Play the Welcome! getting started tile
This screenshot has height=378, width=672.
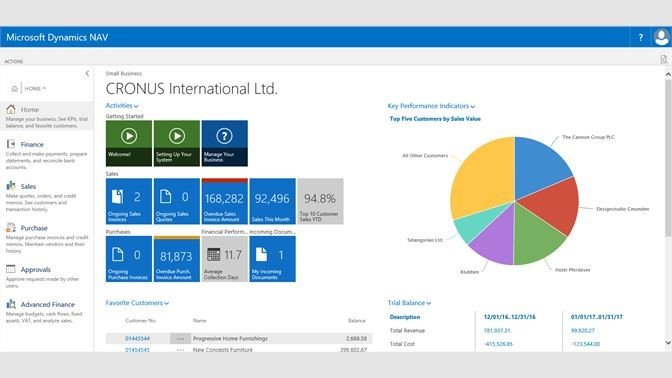[x=129, y=143]
